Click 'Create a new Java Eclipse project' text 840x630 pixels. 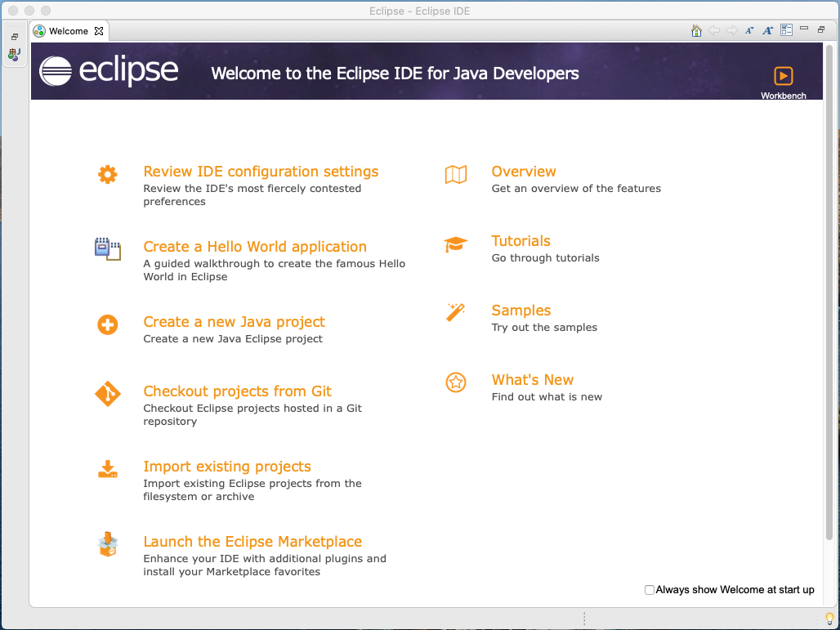coord(233,338)
